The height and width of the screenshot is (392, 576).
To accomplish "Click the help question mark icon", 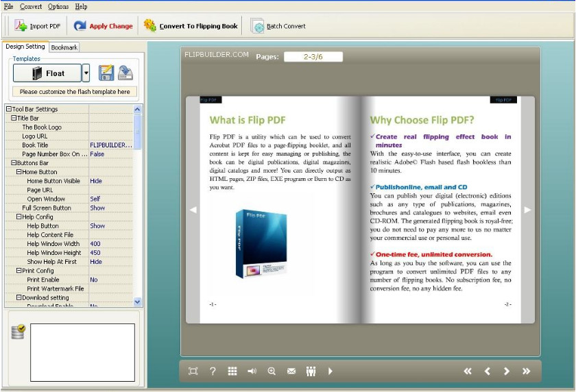I will coord(213,371).
